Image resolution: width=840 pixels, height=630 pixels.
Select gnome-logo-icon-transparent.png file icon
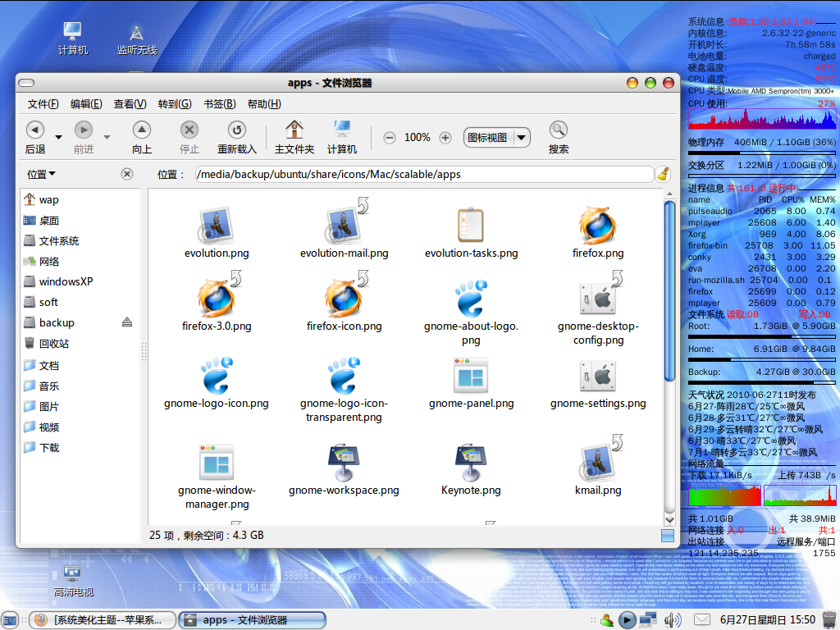coord(344,376)
